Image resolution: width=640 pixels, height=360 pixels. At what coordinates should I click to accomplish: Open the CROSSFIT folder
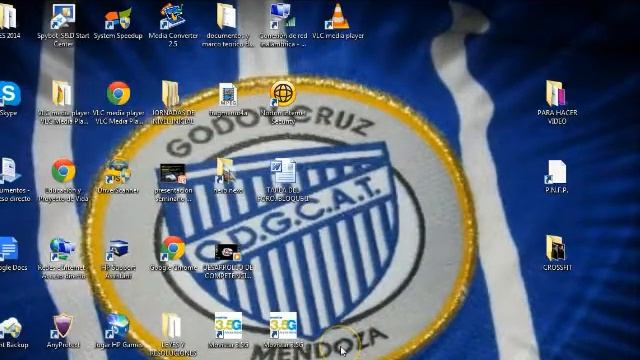click(x=556, y=248)
